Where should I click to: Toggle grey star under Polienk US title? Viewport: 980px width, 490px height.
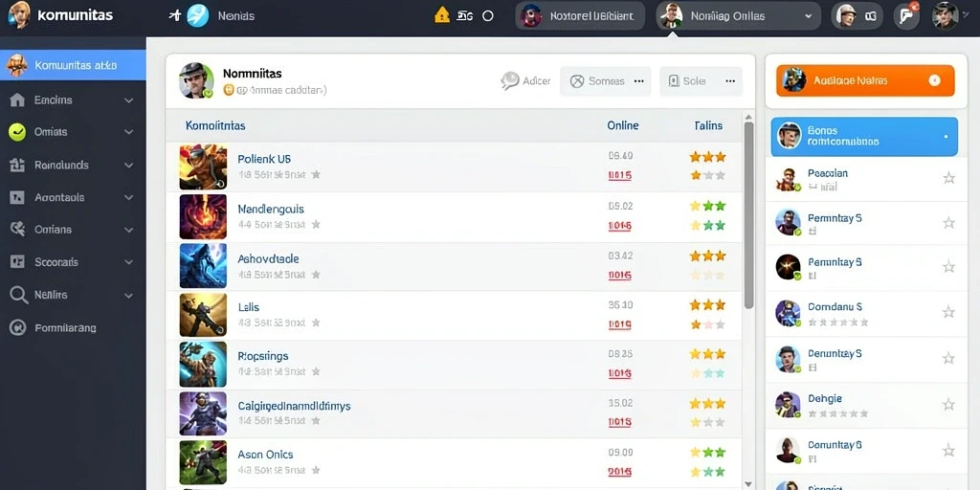click(x=316, y=174)
